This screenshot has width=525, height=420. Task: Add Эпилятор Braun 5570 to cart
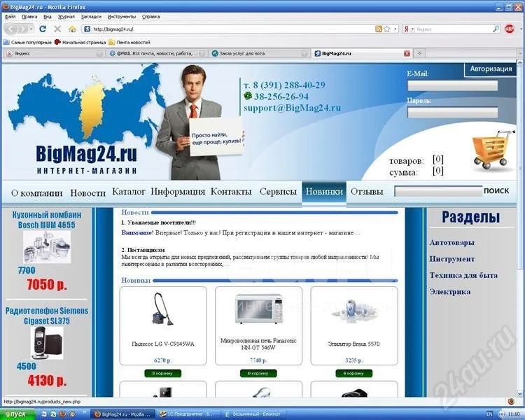354,373
